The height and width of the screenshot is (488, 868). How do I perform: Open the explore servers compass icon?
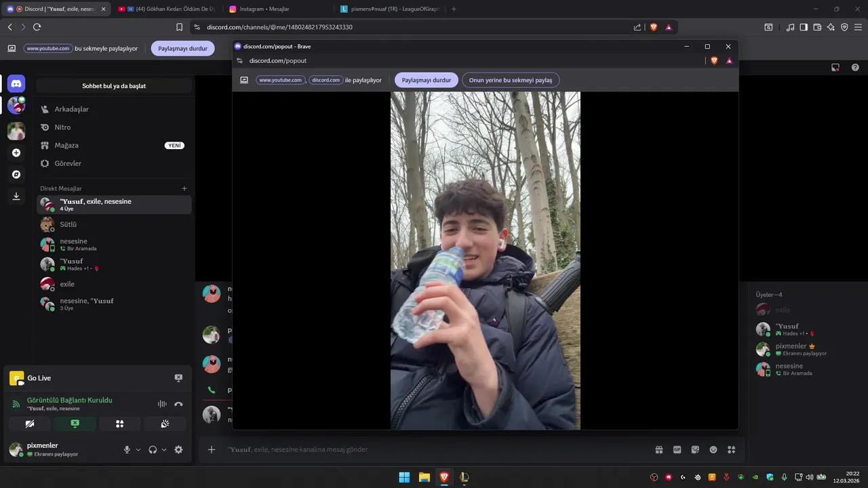(x=16, y=174)
